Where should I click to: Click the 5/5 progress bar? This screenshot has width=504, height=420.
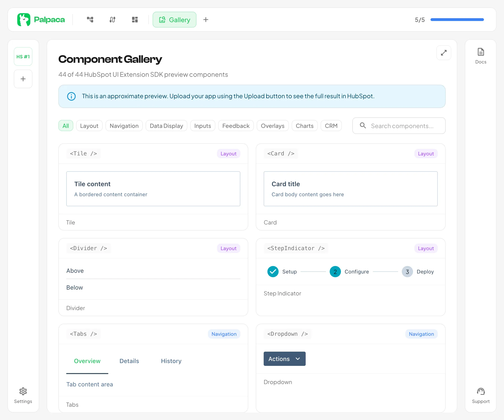click(x=457, y=20)
